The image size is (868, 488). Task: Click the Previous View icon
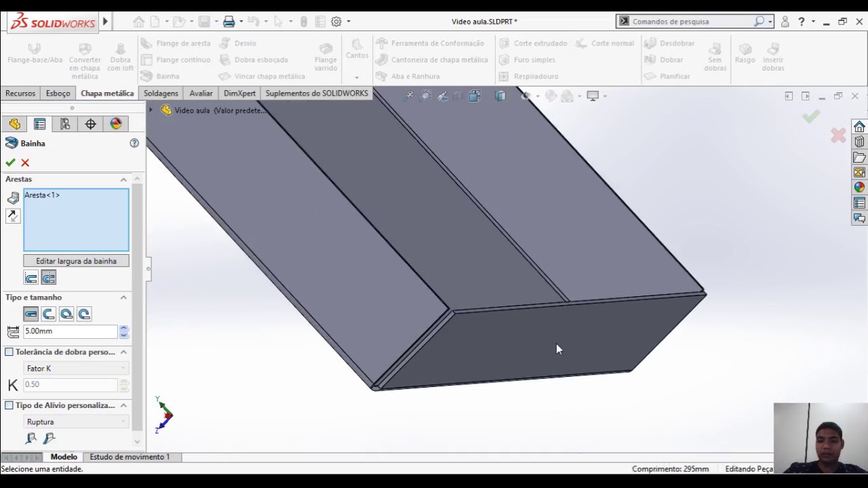pyautogui.click(x=442, y=96)
